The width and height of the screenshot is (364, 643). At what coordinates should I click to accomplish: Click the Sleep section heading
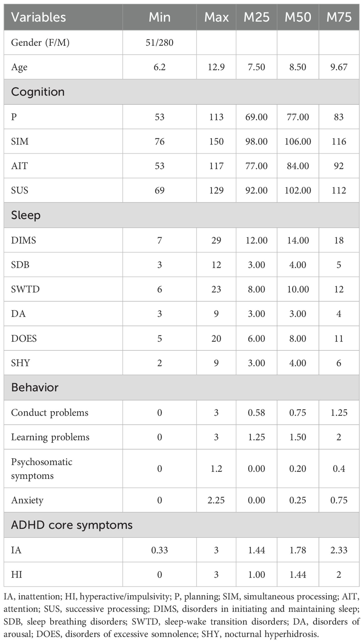[26, 215]
